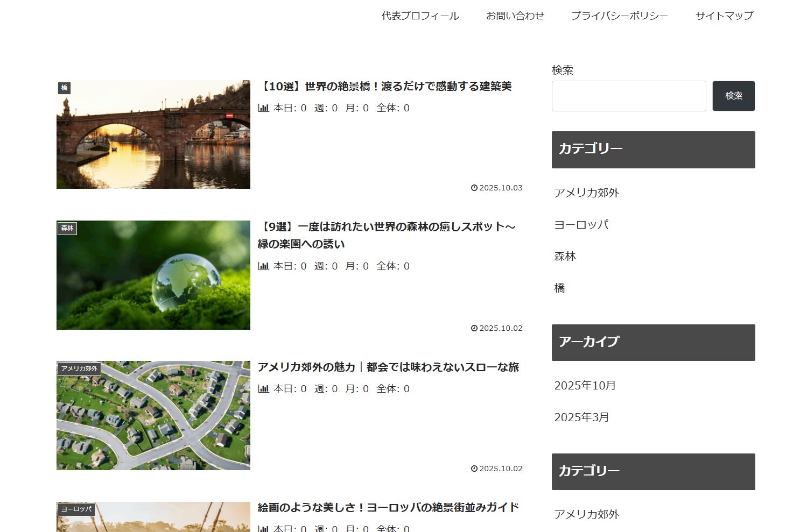
Task: Click the アメリカ郊外 badge on the aerial thumbnail
Action: pos(79,368)
